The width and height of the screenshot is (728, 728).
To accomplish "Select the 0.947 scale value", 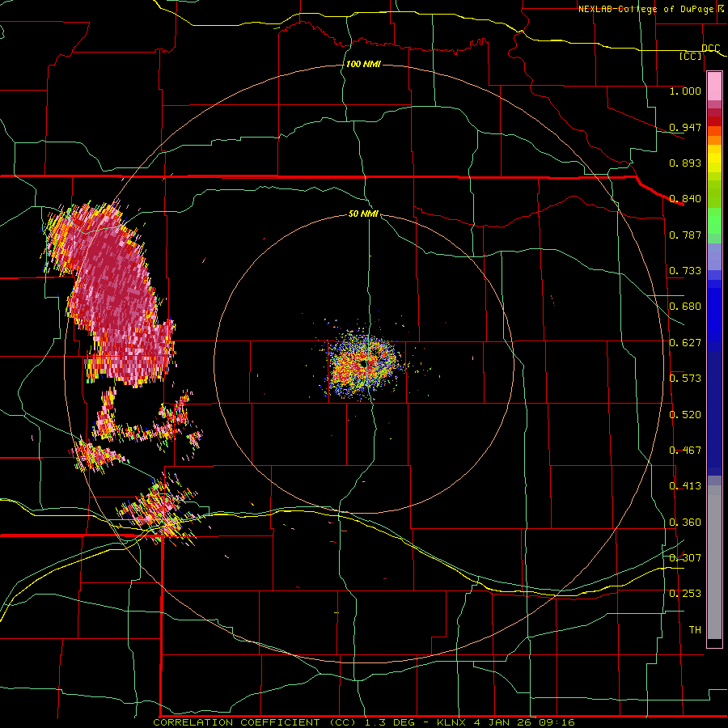I will [x=685, y=127].
